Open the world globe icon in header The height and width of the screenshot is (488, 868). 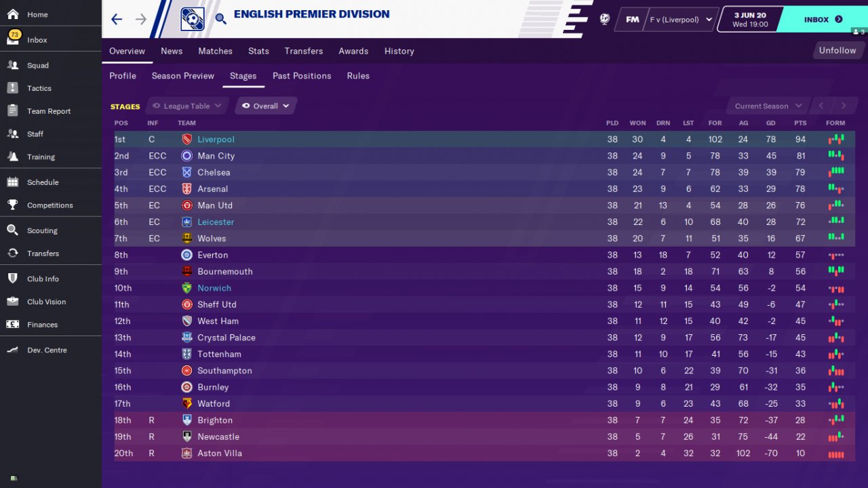[604, 19]
